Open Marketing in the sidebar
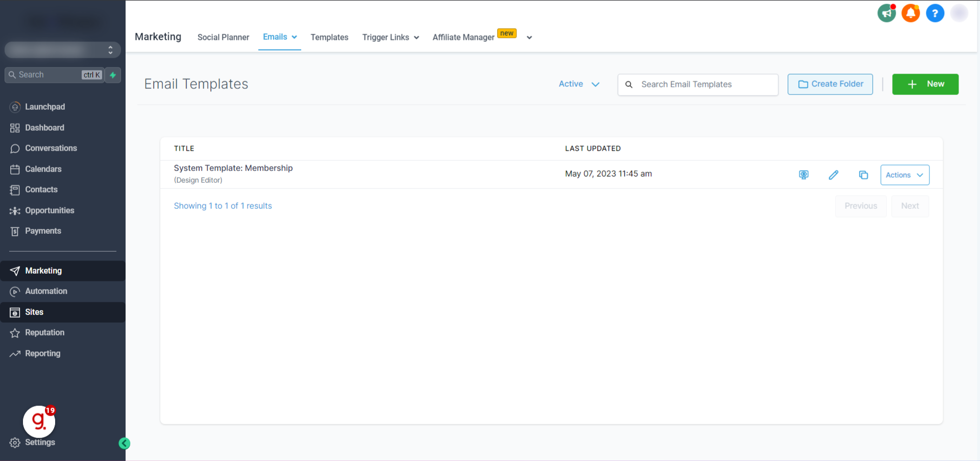 point(63,271)
